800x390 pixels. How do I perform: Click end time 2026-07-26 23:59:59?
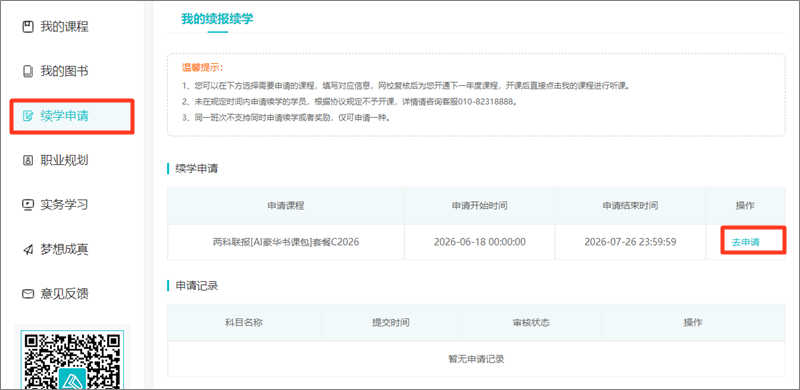point(630,242)
